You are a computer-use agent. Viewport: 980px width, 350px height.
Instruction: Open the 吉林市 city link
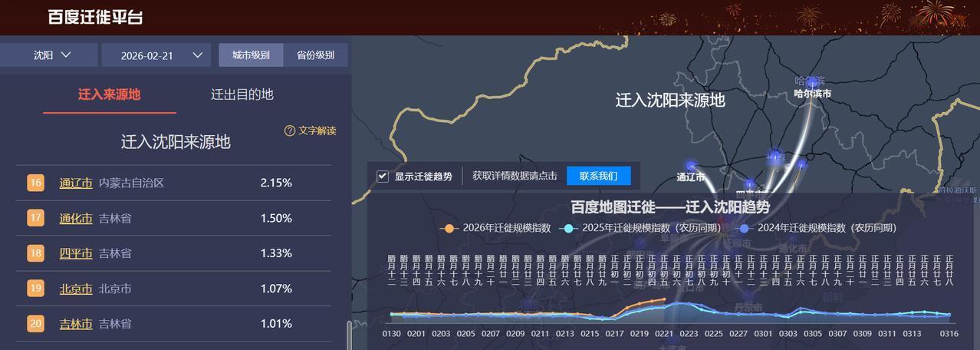(76, 324)
